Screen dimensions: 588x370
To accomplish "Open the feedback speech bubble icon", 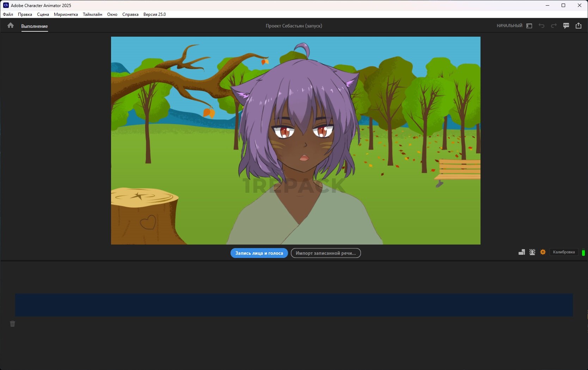I will click(x=566, y=26).
